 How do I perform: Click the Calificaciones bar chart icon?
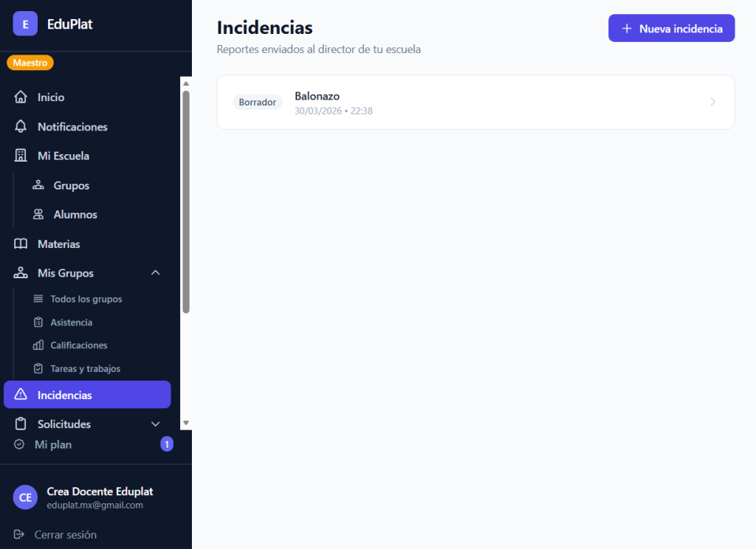(x=38, y=345)
